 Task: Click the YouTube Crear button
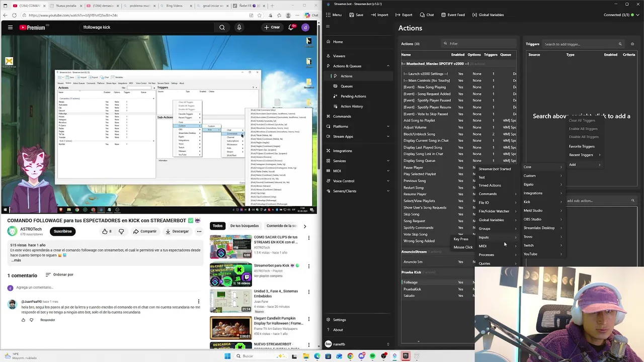[272, 27]
